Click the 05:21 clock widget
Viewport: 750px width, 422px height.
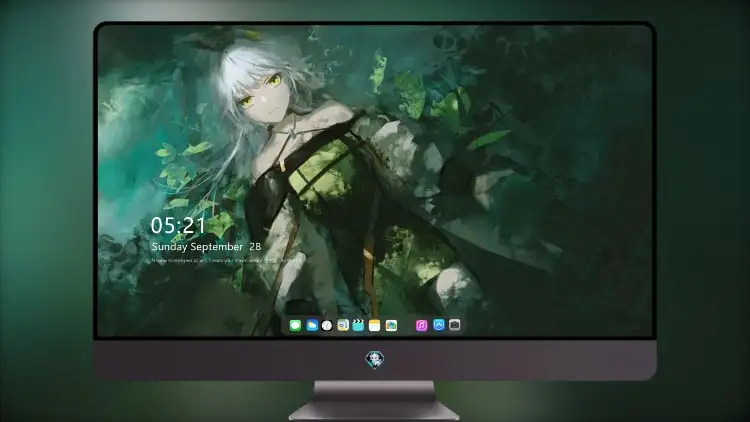pyautogui.click(x=178, y=225)
